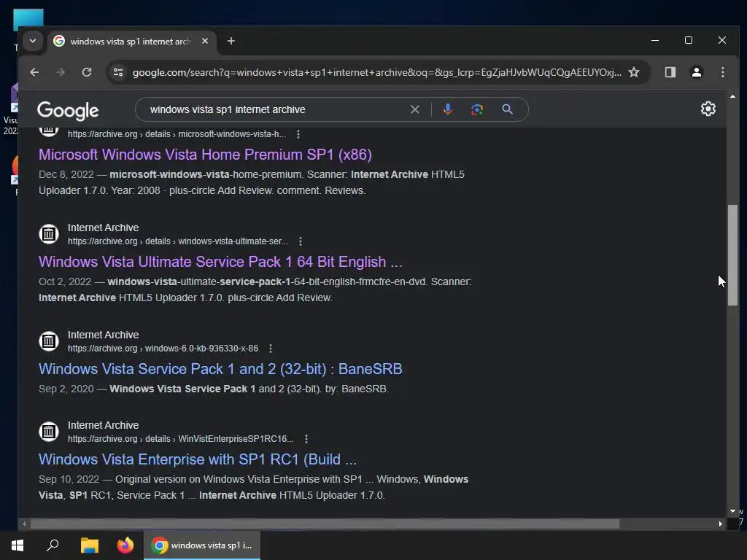Reload the page with refresh icon
This screenshot has height=560, width=747.
tap(87, 72)
